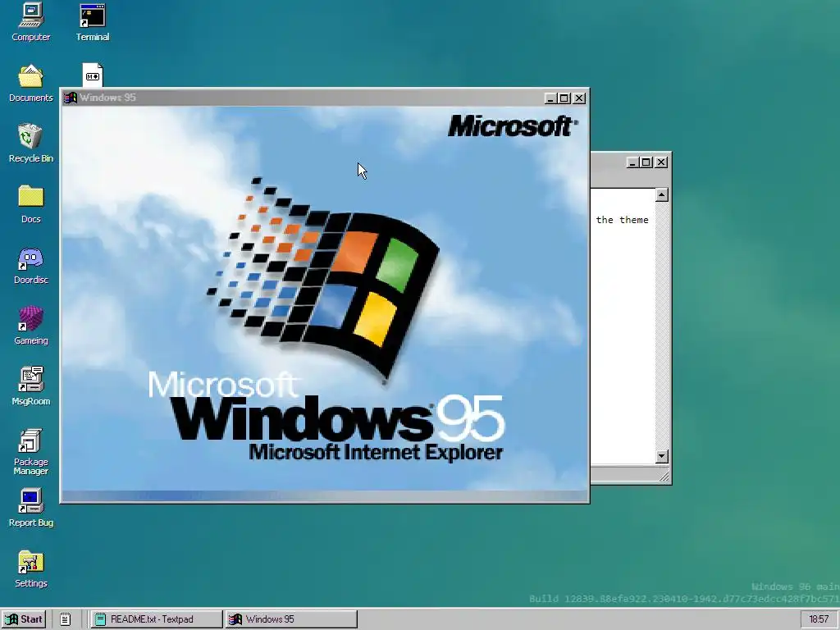Launch the Terminal shortcut on the desktop
This screenshot has width=840, height=630.
tap(93, 21)
